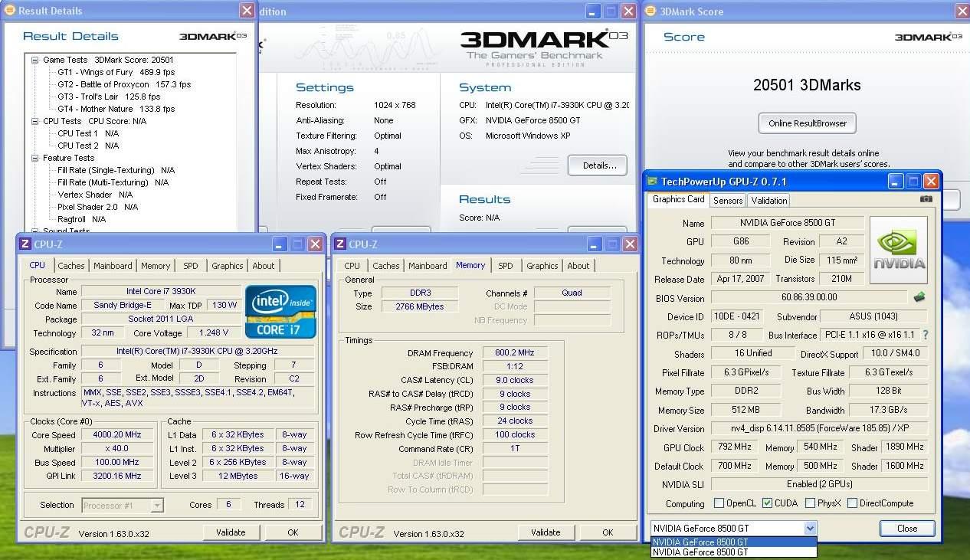This screenshot has width=970, height=560.
Task: Open Graphics tab in the CPU-Z Memory window
Action: 542,266
